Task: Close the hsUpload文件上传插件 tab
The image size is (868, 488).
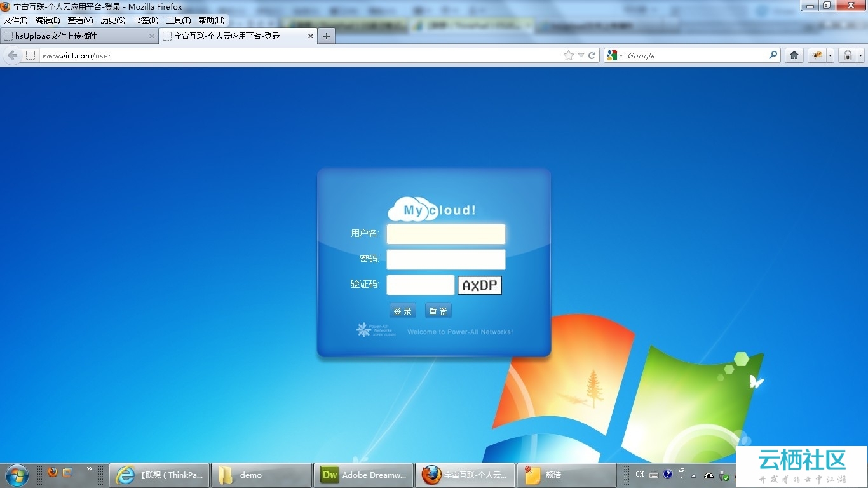Action: [x=152, y=36]
